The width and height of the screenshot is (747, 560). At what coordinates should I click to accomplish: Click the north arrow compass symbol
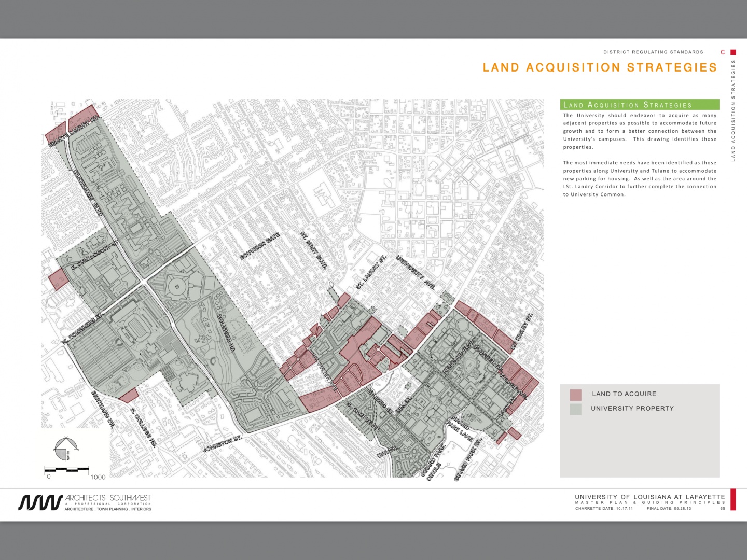(x=65, y=449)
